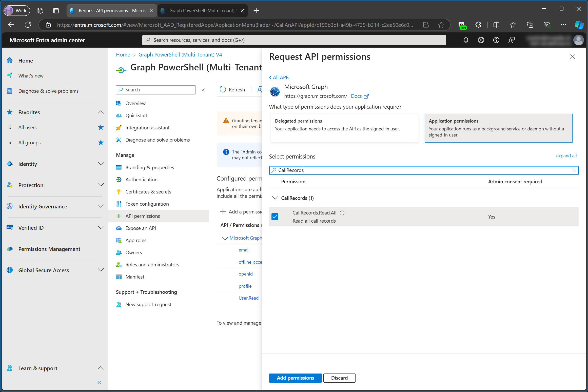Open Manifest menu item
Screen dimensions: 588x392
click(x=135, y=277)
